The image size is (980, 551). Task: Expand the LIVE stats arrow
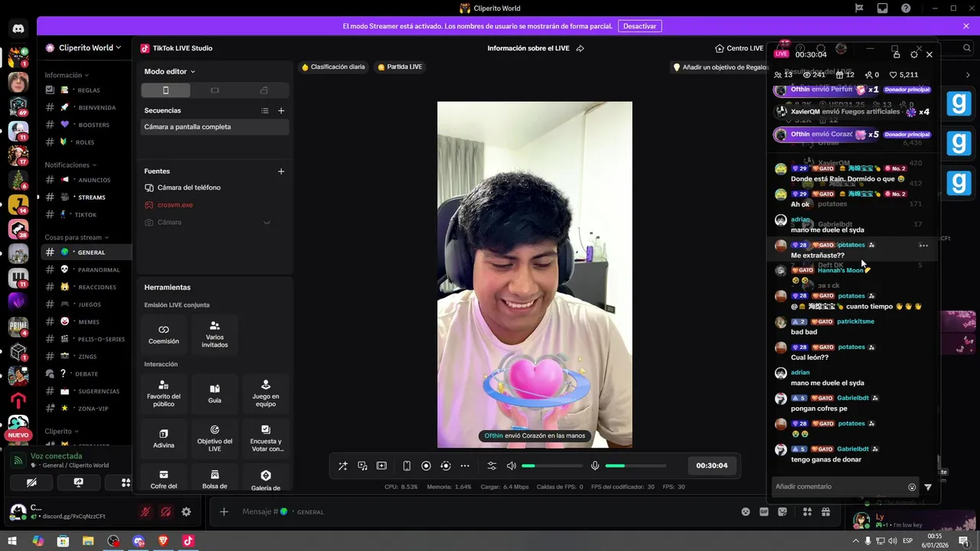pyautogui.click(x=968, y=75)
